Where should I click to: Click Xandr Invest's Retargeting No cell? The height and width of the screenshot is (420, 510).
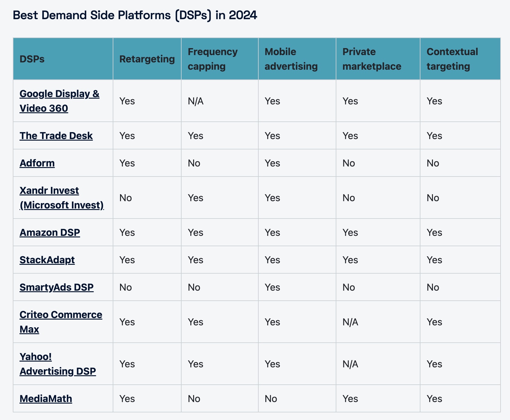[147, 198]
